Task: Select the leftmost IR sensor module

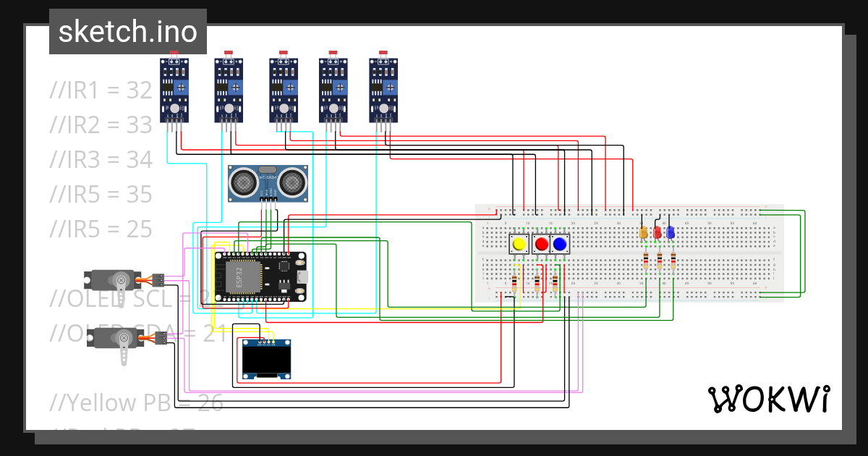Action: pos(173,90)
